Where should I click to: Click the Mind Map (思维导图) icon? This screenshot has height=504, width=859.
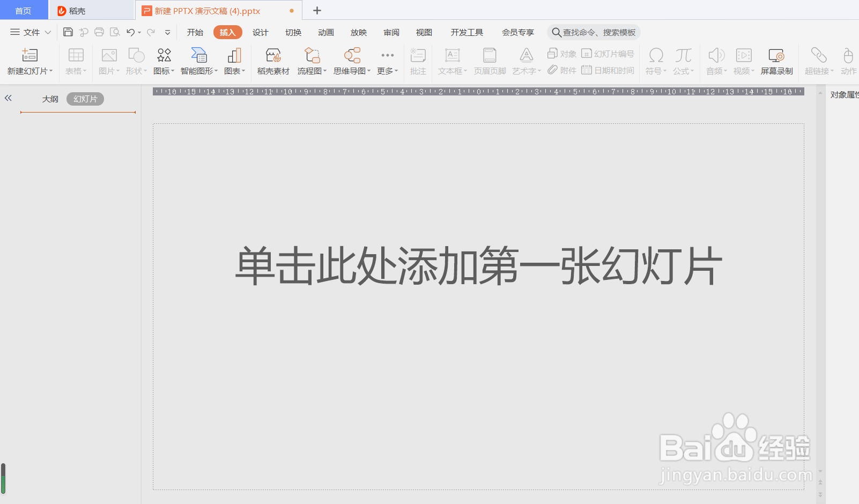352,55
